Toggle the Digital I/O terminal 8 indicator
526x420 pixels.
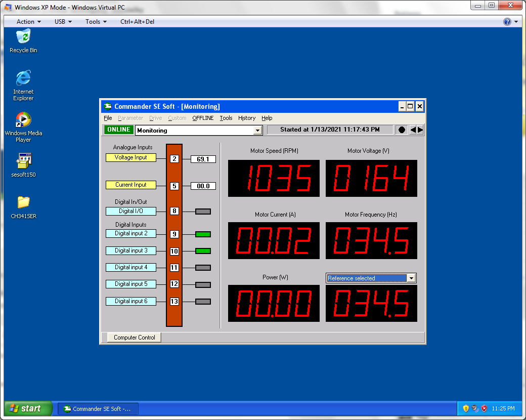(x=203, y=212)
